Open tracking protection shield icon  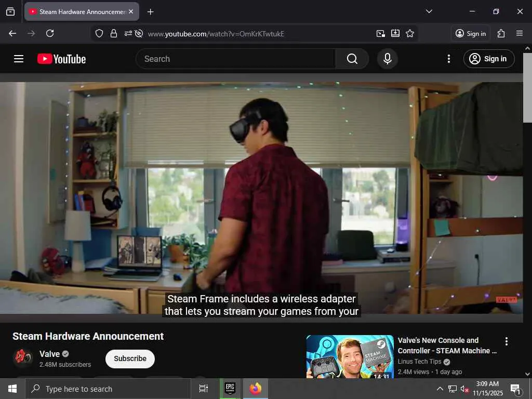tap(99, 34)
